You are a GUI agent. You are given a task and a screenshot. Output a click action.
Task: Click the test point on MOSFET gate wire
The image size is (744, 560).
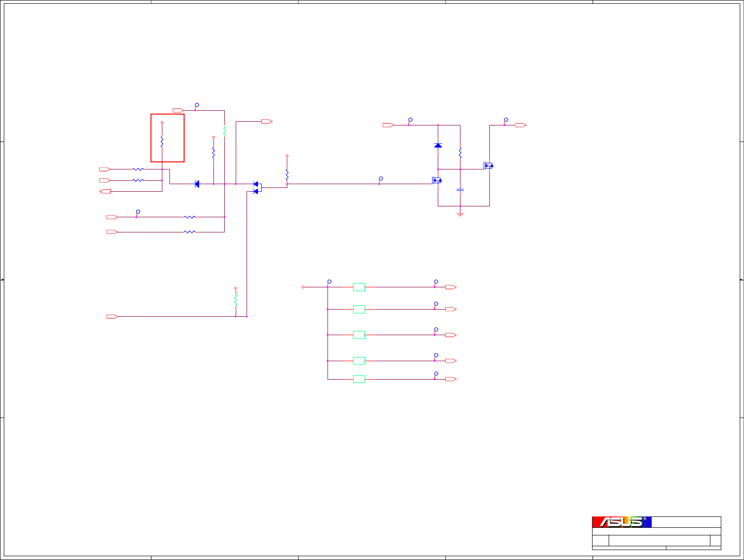click(x=381, y=178)
